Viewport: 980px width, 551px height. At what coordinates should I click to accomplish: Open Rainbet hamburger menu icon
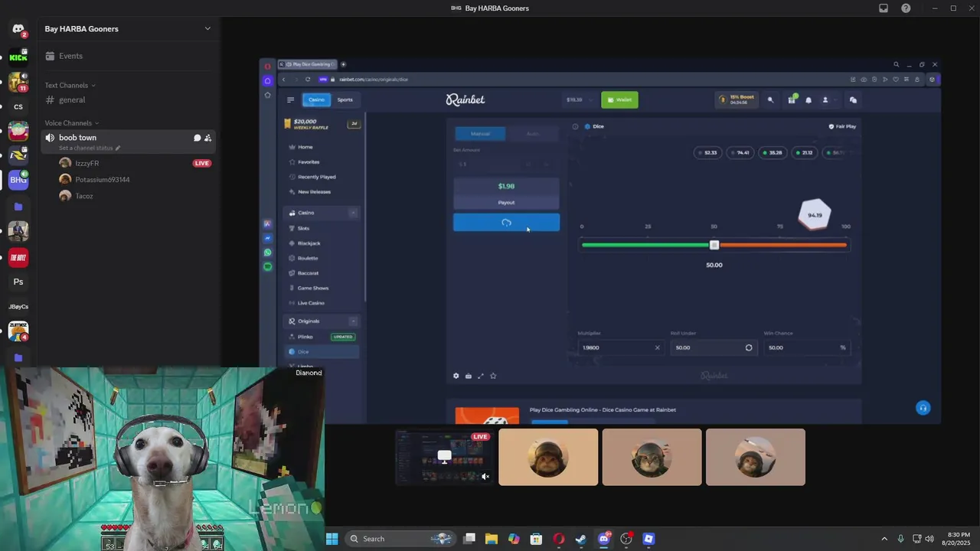290,99
